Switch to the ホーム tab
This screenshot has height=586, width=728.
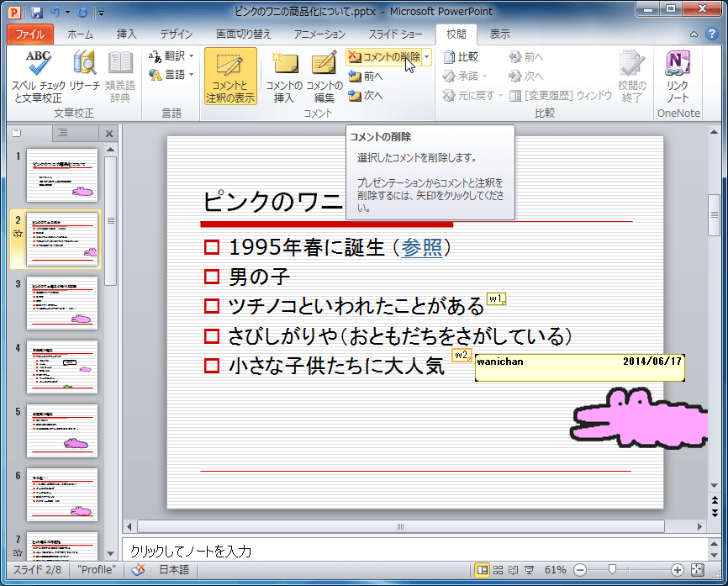pyautogui.click(x=81, y=34)
